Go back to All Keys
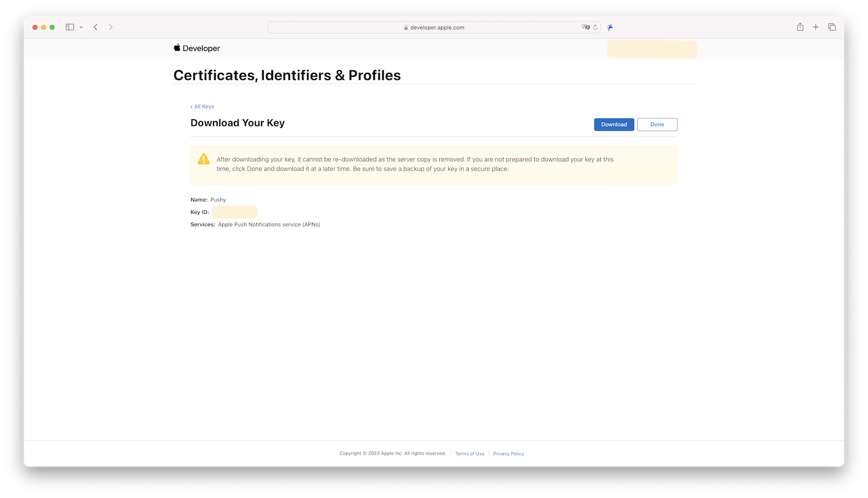The height and width of the screenshot is (498, 868). [203, 106]
